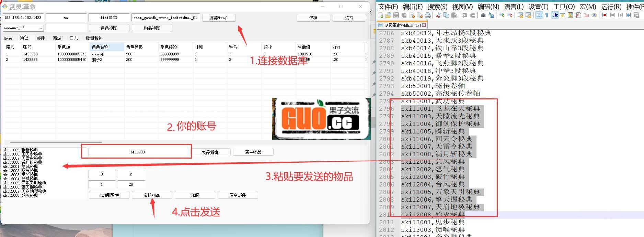Click the Cut scissors icon
The height and width of the screenshot is (237, 644).
pos(438,15)
